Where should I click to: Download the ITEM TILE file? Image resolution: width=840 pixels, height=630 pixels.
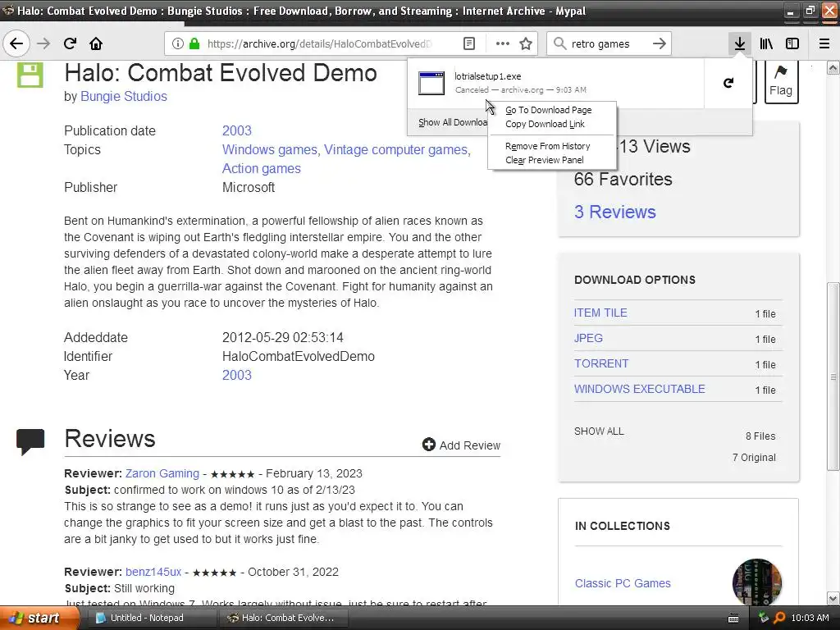[x=600, y=313]
